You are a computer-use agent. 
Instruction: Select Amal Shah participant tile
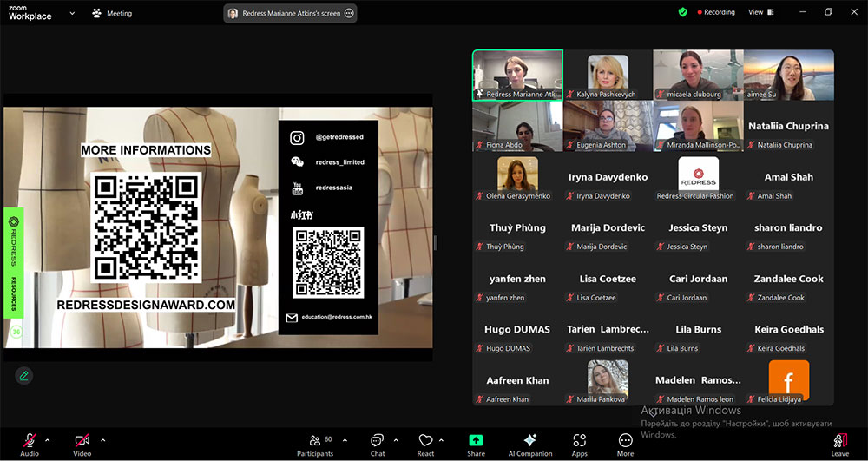point(789,177)
